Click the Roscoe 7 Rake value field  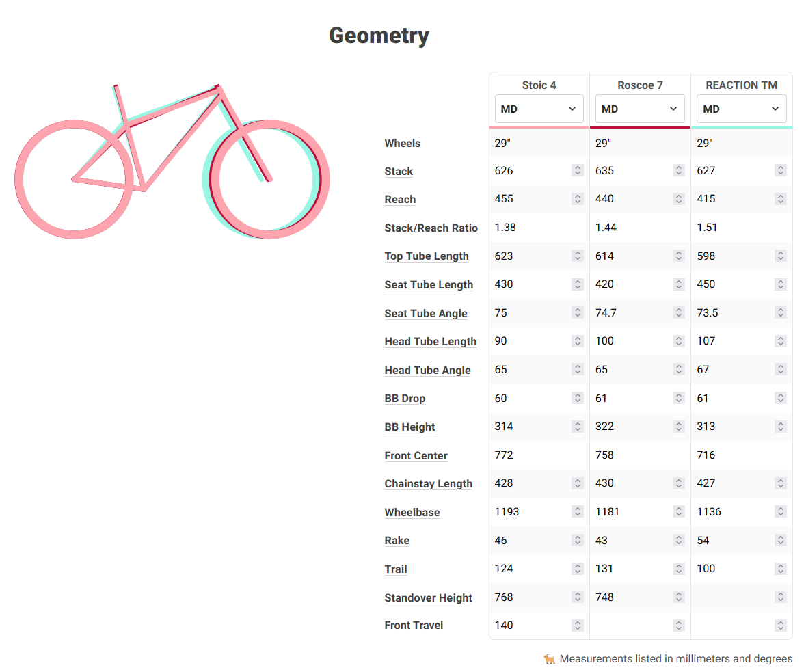click(631, 540)
